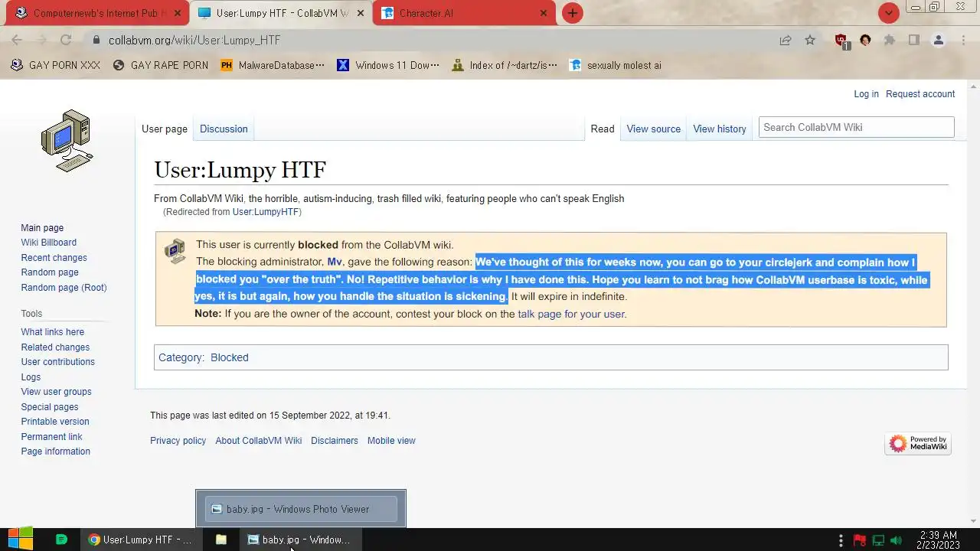Click the browser forward arrow
Viewport: 980px width, 551px height.
[41, 40]
